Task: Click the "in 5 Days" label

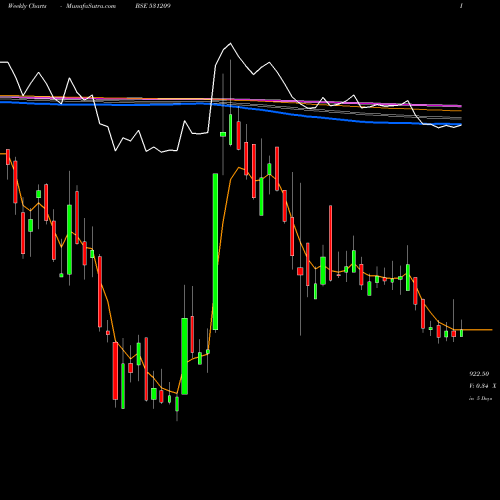Action: [x=480, y=398]
